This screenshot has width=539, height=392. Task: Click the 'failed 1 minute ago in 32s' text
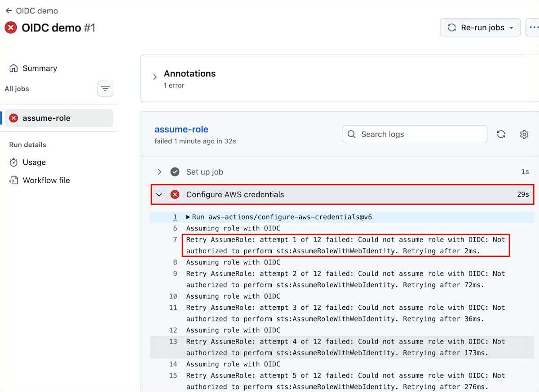(x=195, y=141)
